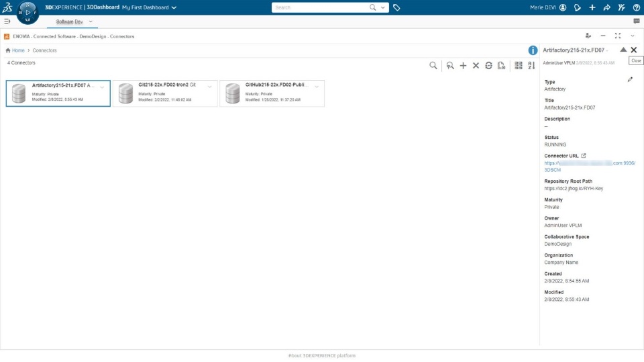
Task: Open Connector URL external link icon
Action: point(583,156)
